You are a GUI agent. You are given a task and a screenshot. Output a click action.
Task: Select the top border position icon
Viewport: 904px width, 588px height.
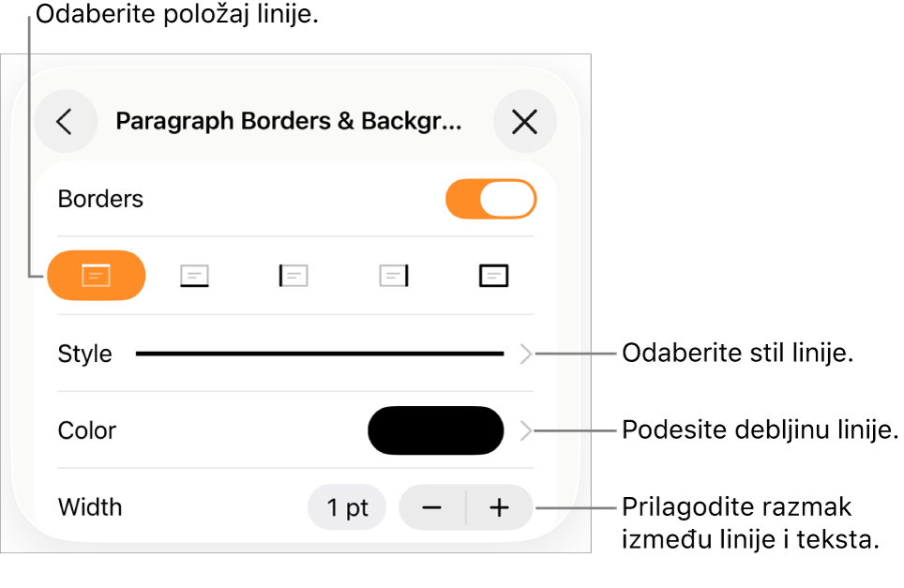[97, 276]
